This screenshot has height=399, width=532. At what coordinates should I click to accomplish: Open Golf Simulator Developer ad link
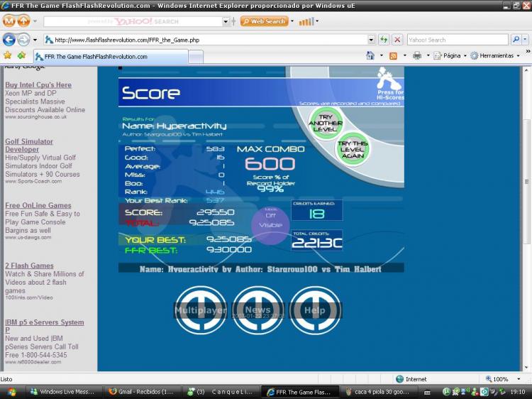click(29, 146)
